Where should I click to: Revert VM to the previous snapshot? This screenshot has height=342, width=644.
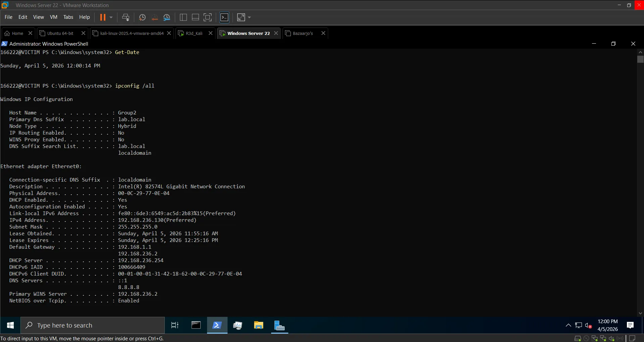pos(155,17)
